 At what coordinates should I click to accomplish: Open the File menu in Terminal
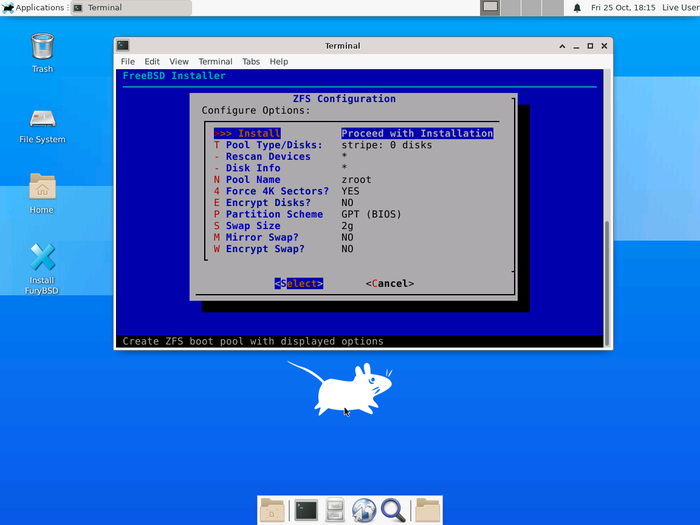click(128, 62)
